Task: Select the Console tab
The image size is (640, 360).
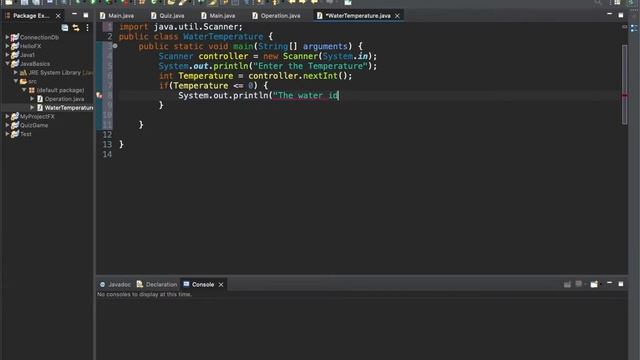Action: point(199,284)
